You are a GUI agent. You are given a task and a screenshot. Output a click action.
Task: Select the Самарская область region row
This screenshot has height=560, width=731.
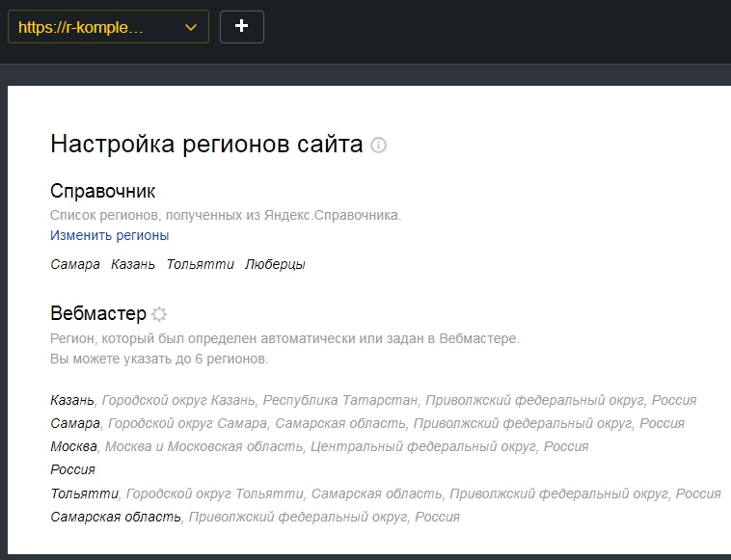(255, 517)
